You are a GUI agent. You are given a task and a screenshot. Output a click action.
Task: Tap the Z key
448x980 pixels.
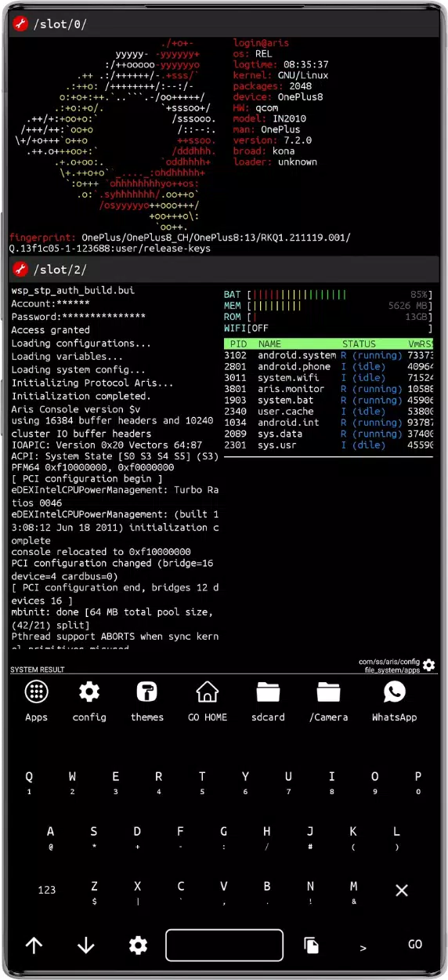(x=94, y=891)
